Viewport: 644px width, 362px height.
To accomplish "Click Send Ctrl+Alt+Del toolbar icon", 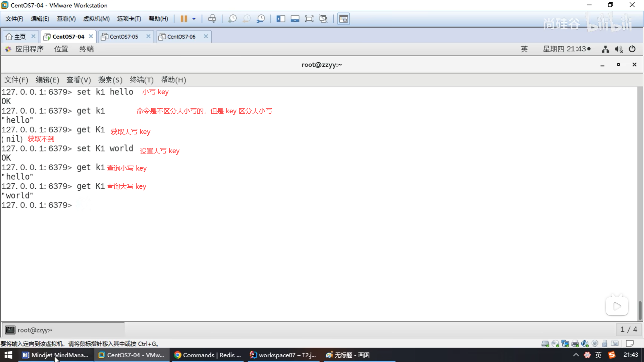I will click(x=212, y=19).
